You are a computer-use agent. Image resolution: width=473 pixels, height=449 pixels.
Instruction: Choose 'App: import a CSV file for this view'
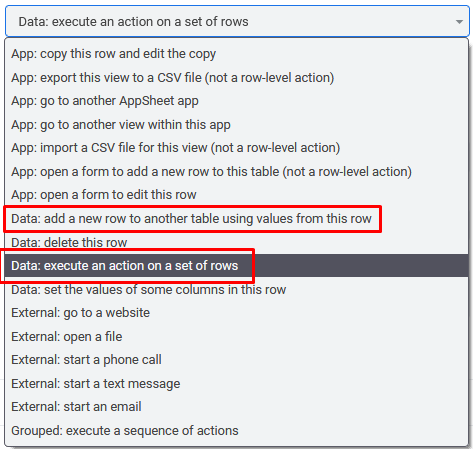pos(236,148)
